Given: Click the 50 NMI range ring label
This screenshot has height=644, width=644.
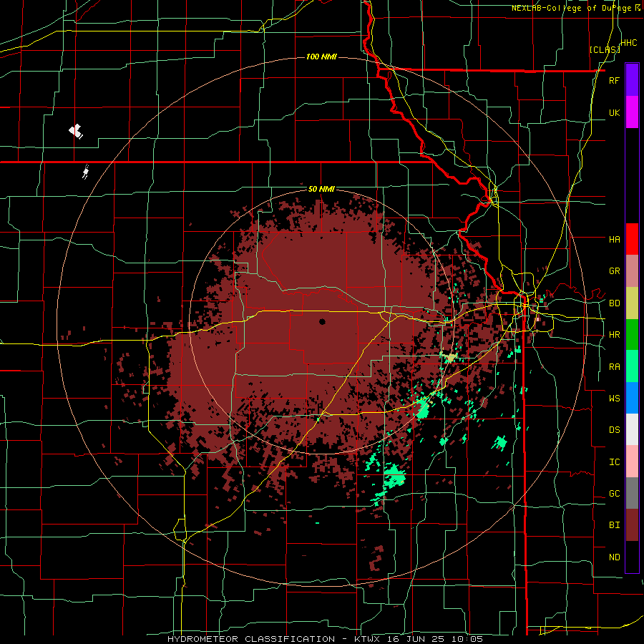Looking at the screenshot, I should (x=321, y=190).
